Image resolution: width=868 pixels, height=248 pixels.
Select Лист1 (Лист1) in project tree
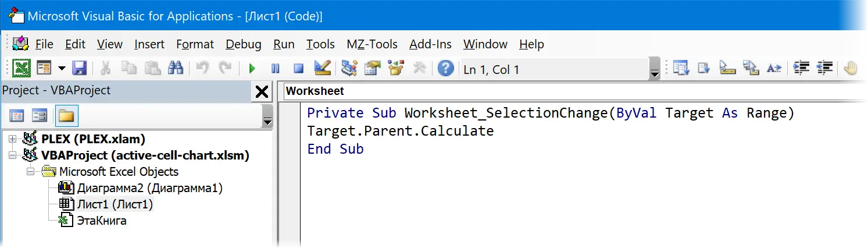(x=115, y=204)
